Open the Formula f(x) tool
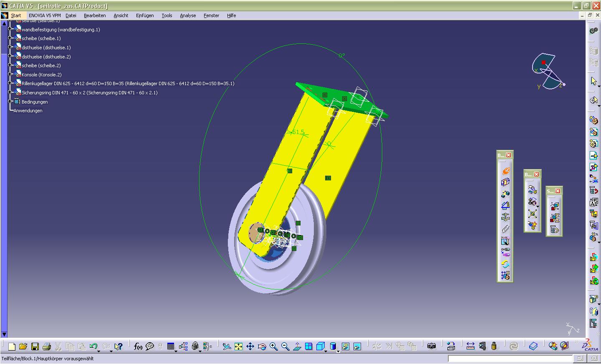Screen dimensions: 601x364 [x=138, y=346]
